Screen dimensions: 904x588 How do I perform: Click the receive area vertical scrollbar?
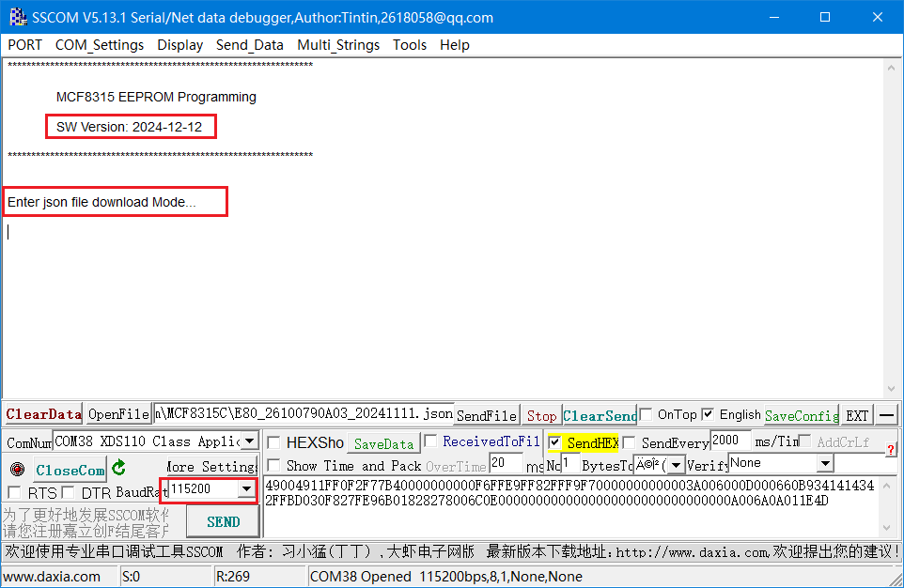point(891,225)
